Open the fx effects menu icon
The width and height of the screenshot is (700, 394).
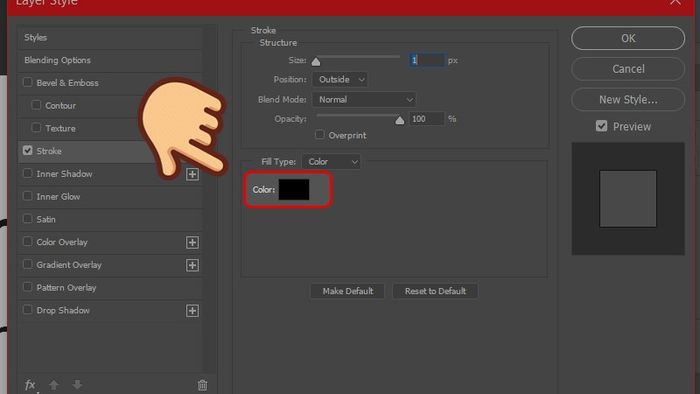coord(30,384)
